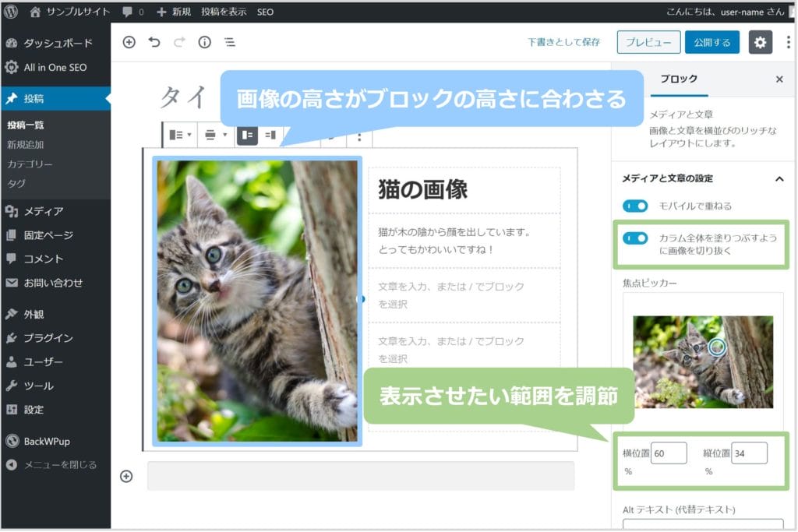The height and width of the screenshot is (532, 798).
Task: Click the 公開する button
Action: coord(711,42)
